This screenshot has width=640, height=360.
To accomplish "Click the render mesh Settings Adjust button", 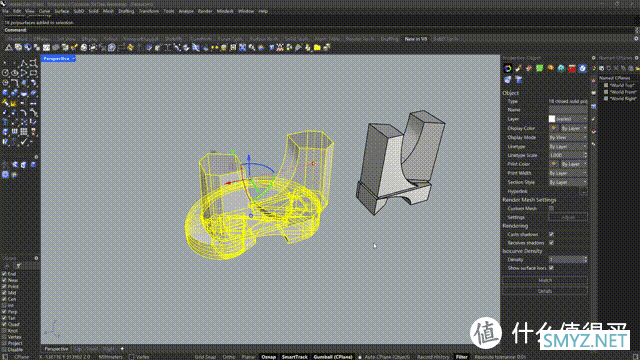I will pyautogui.click(x=568, y=217).
